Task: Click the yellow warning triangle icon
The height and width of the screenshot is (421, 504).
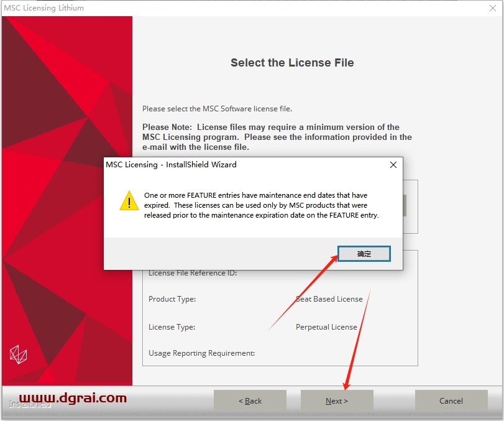Action: pos(129,201)
